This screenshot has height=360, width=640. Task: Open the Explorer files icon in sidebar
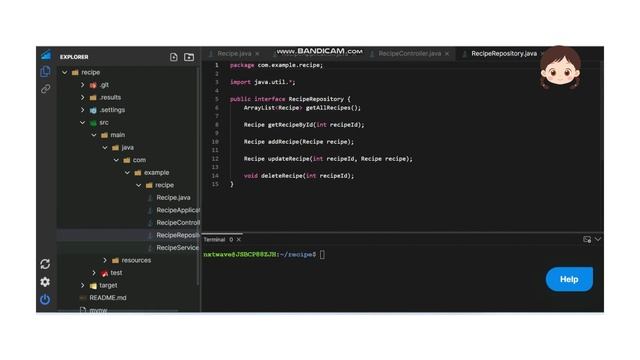(45, 71)
